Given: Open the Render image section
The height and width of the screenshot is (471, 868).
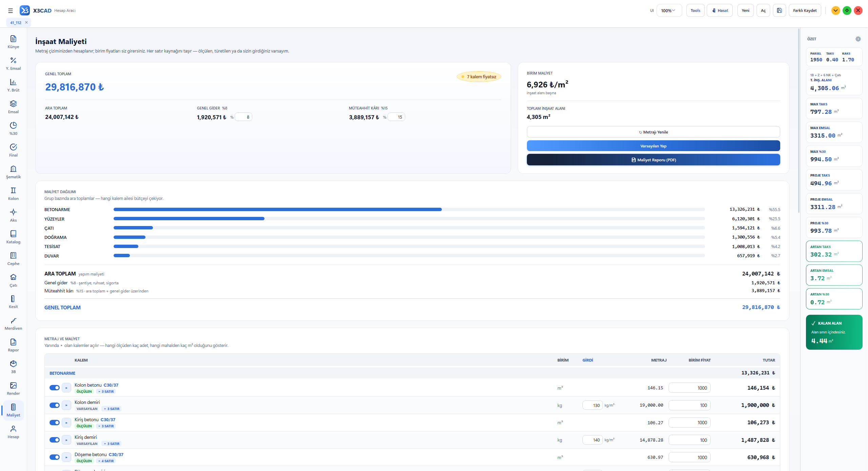Looking at the screenshot, I should (13, 389).
